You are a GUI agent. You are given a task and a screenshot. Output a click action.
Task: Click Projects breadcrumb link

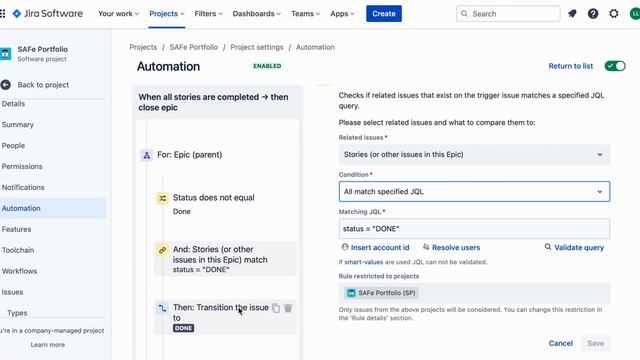click(x=143, y=47)
